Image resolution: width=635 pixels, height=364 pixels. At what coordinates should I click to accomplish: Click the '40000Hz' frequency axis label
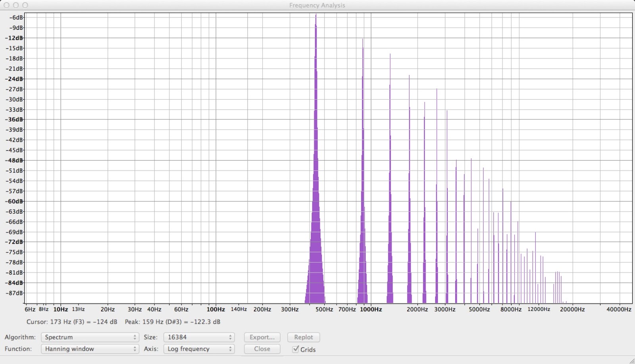point(619,309)
